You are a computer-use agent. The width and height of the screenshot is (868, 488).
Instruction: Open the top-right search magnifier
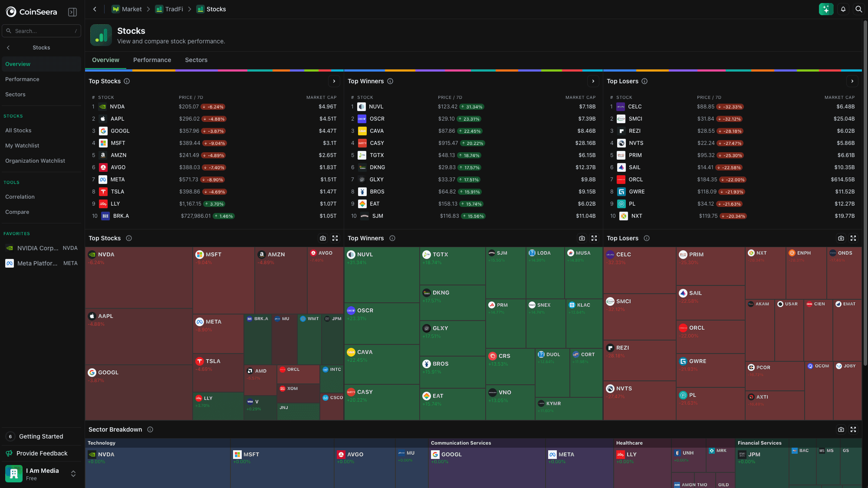(858, 9)
